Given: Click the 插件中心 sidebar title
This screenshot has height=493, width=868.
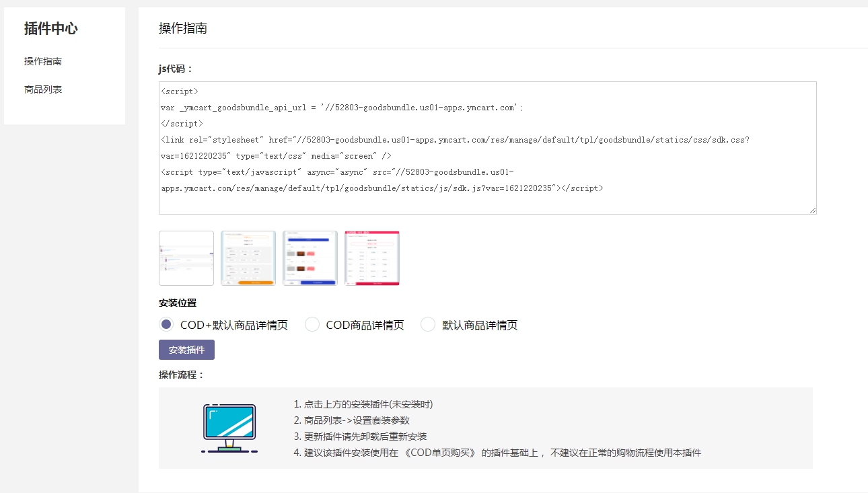Looking at the screenshot, I should (51, 28).
